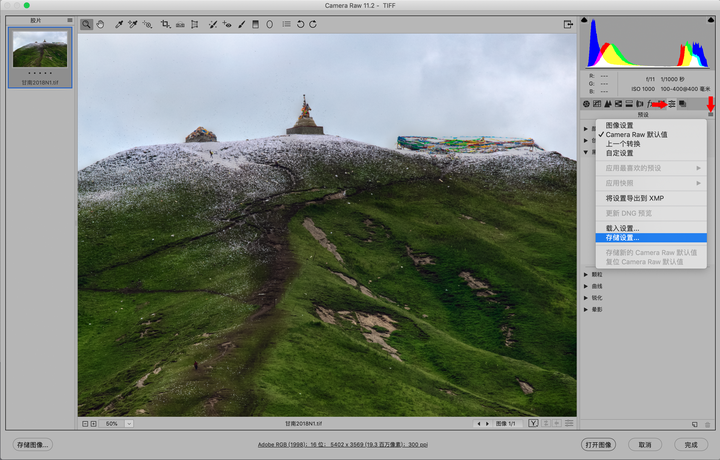Open the Adobe RGB workflow options link

[x=343, y=444]
